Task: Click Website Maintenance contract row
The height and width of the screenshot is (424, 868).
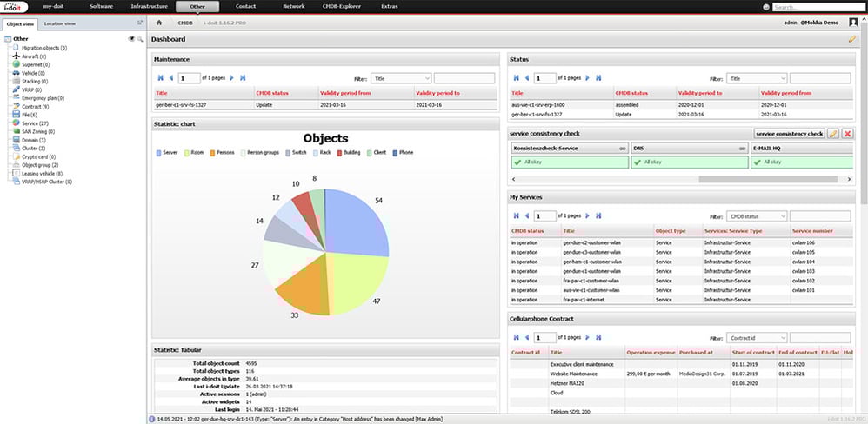Action: [681, 374]
